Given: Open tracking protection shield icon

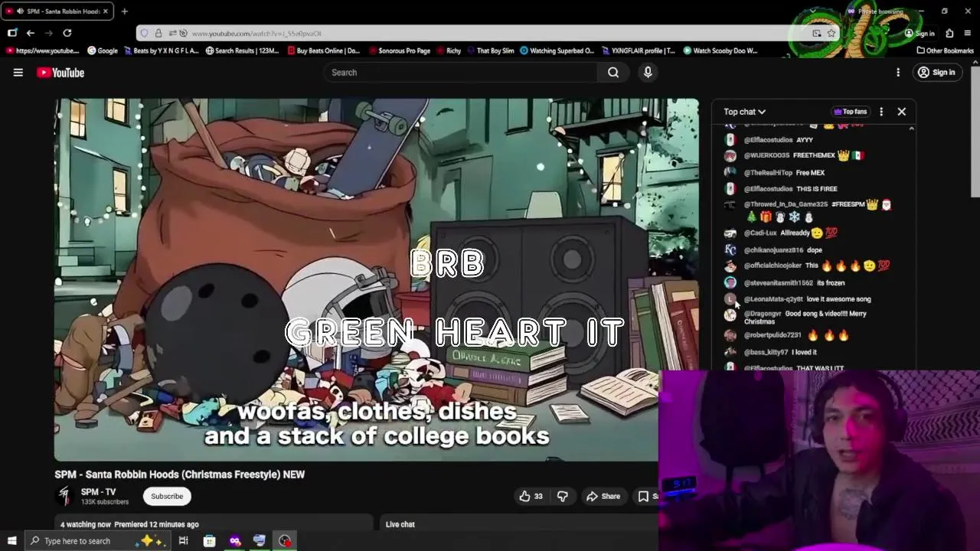Looking at the screenshot, I should [x=143, y=33].
